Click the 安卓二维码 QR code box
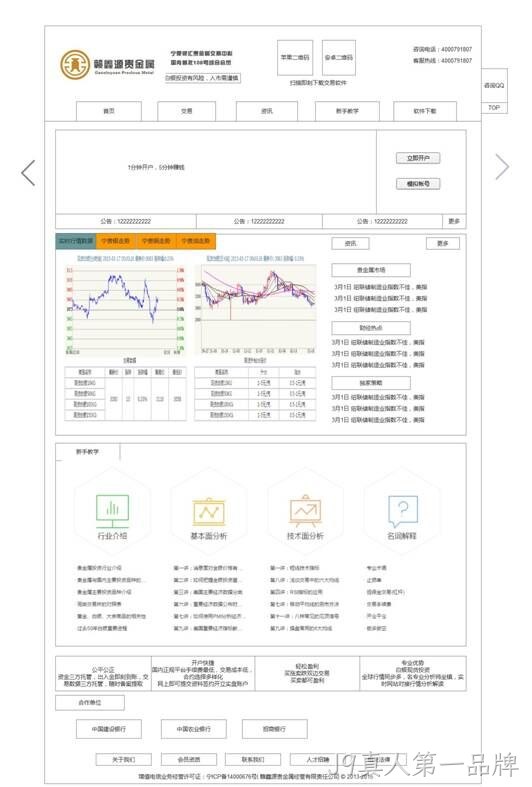 tap(339, 58)
